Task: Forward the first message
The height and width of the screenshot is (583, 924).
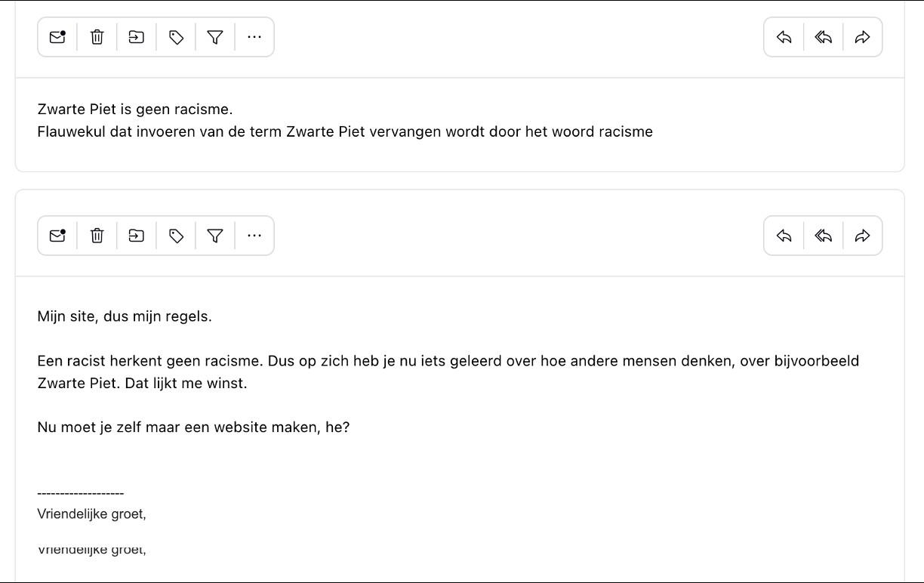Action: (x=863, y=37)
